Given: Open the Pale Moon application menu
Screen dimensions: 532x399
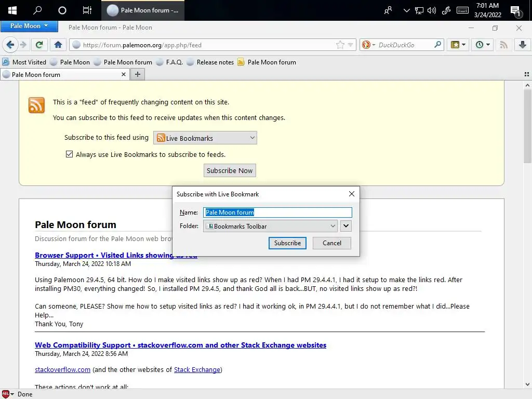Looking at the screenshot, I should (x=29, y=26).
